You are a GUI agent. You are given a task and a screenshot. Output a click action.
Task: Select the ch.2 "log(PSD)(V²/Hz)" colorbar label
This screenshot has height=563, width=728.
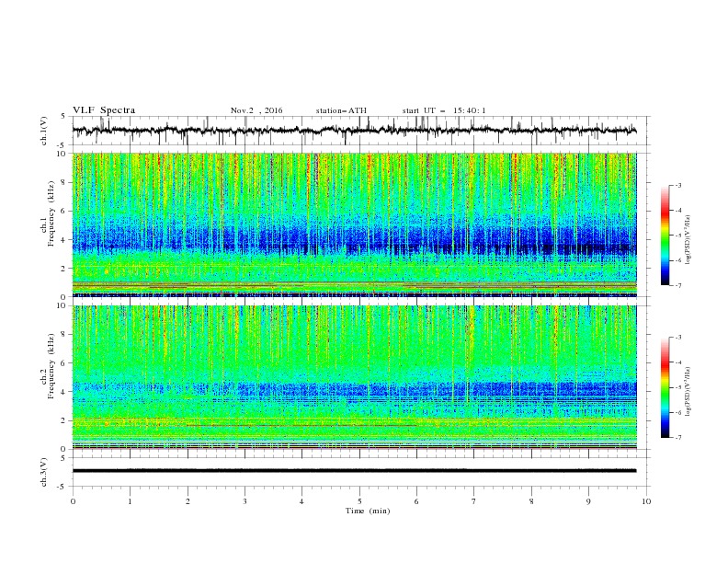point(688,392)
